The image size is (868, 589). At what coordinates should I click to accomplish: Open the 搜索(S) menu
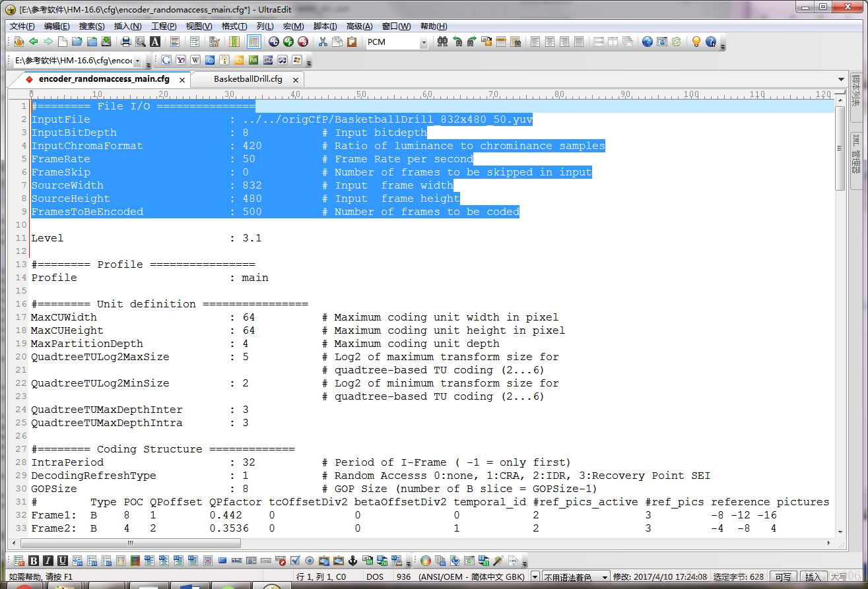[92, 26]
